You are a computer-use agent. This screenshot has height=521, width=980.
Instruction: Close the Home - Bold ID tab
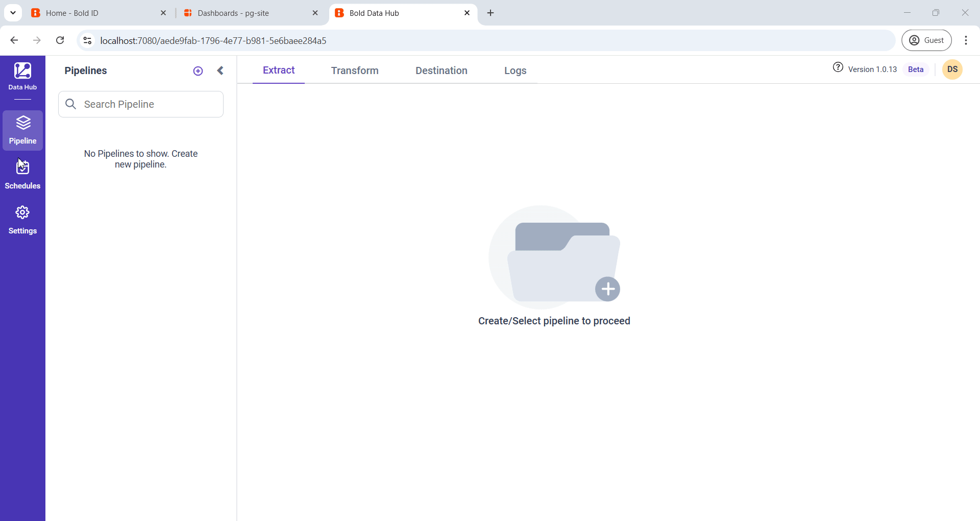click(x=163, y=13)
